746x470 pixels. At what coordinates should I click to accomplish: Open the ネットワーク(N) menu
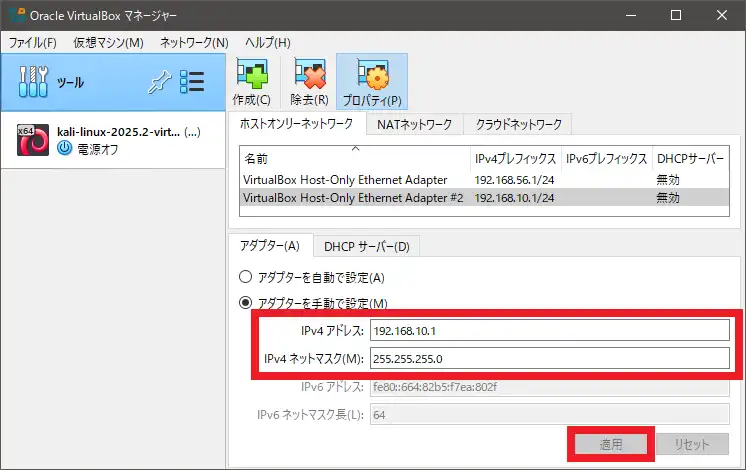coord(194,43)
